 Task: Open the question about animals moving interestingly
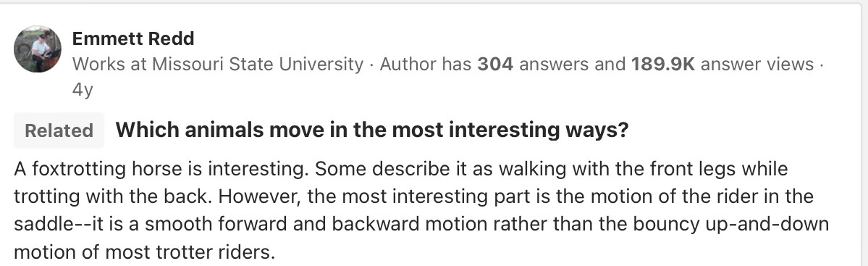[x=372, y=130]
